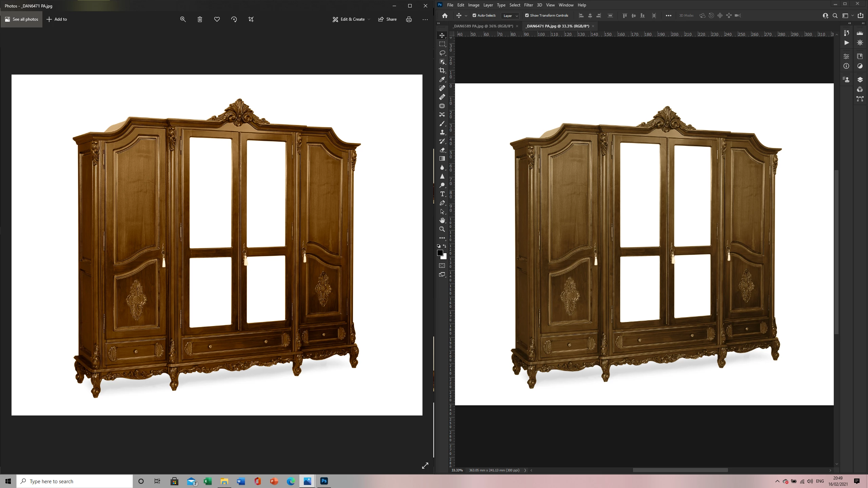Click the foreground color swatch
The height and width of the screenshot is (488, 868).
click(440, 253)
